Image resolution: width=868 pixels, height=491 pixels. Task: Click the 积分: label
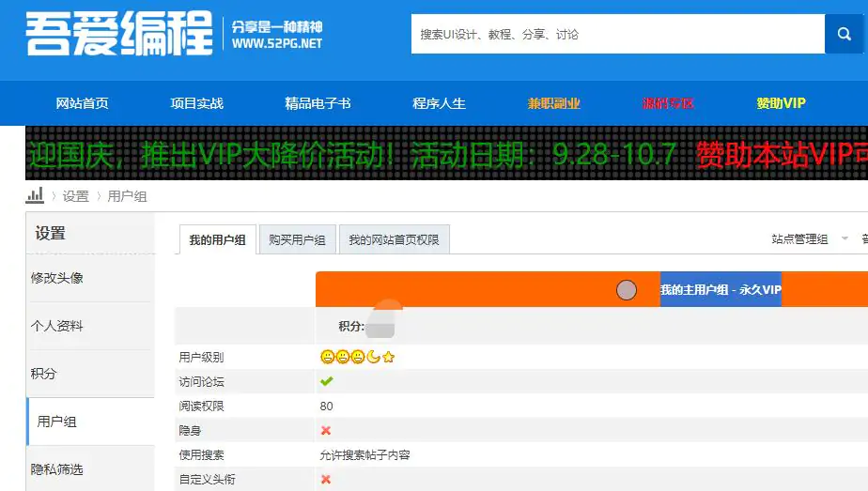[351, 326]
